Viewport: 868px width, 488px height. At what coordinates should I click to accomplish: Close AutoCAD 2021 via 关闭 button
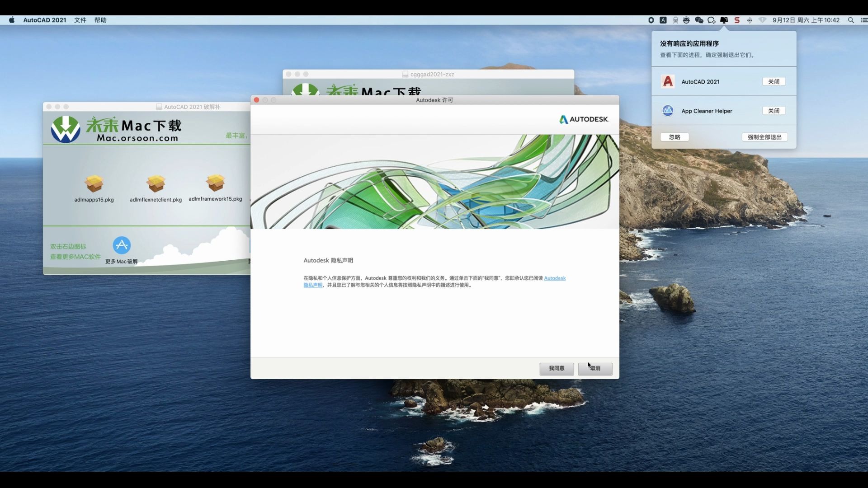[774, 82]
